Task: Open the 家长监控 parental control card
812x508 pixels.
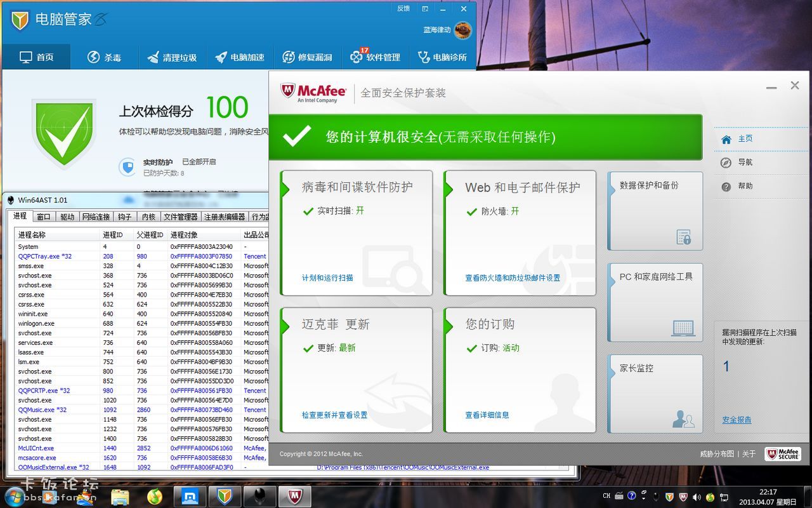Action: 655,394
